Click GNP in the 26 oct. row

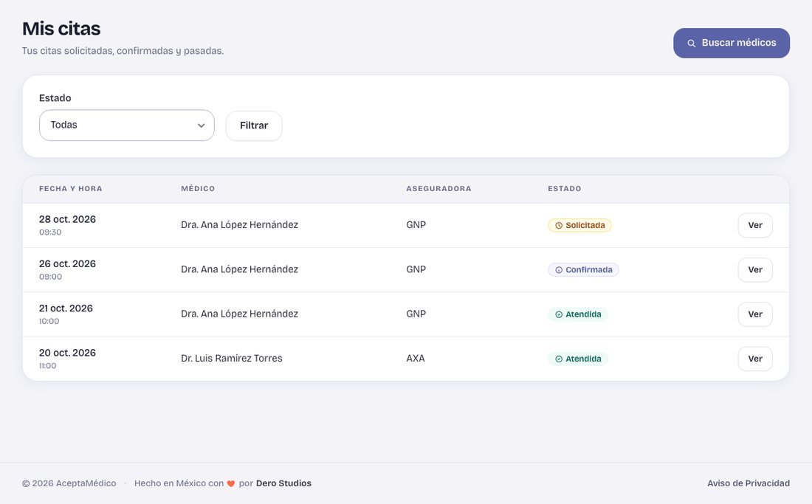[416, 269]
